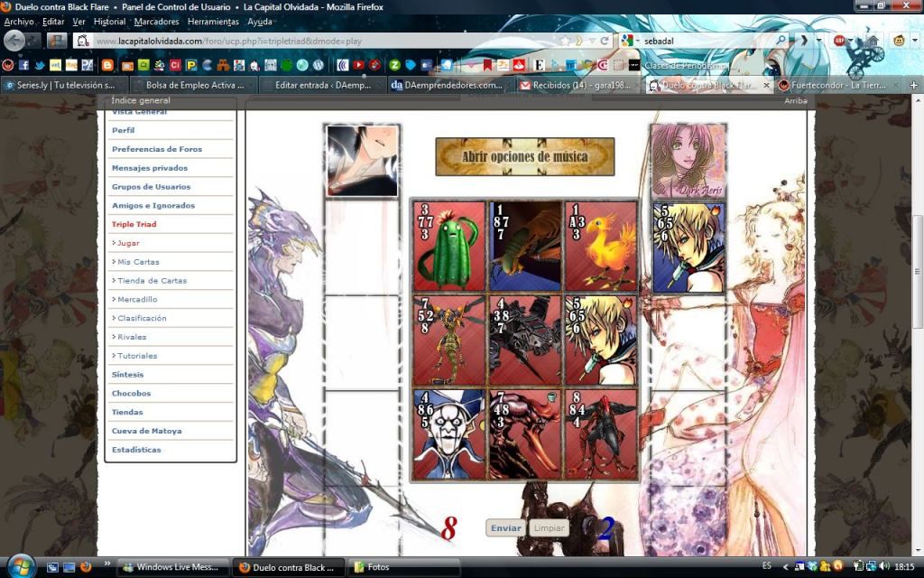Screen dimensions: 924x578
Task: Click the YouTube bookmark icon
Action: coord(358,65)
